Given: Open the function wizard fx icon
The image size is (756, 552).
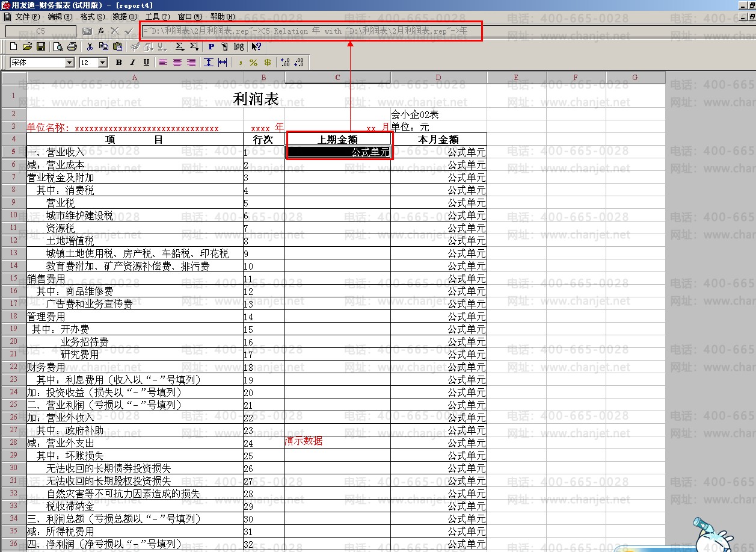Looking at the screenshot, I should coord(100,31).
